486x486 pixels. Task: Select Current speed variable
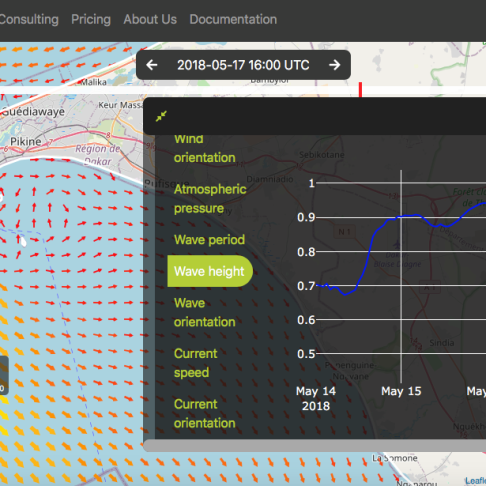click(196, 363)
